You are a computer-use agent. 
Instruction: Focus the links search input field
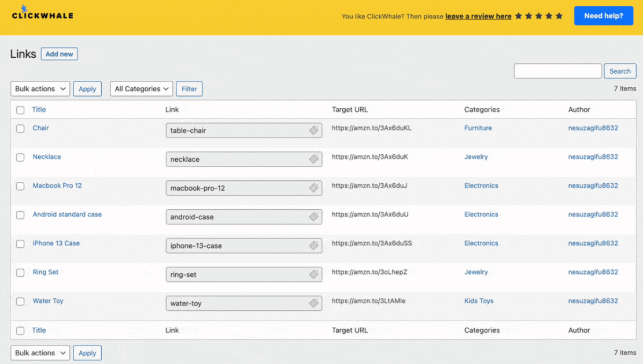pos(557,71)
